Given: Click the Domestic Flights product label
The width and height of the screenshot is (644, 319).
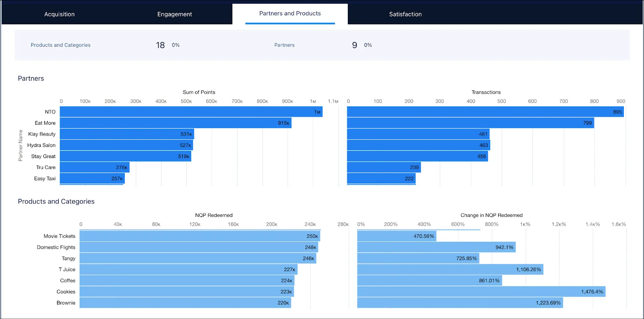Looking at the screenshot, I should (x=56, y=247).
